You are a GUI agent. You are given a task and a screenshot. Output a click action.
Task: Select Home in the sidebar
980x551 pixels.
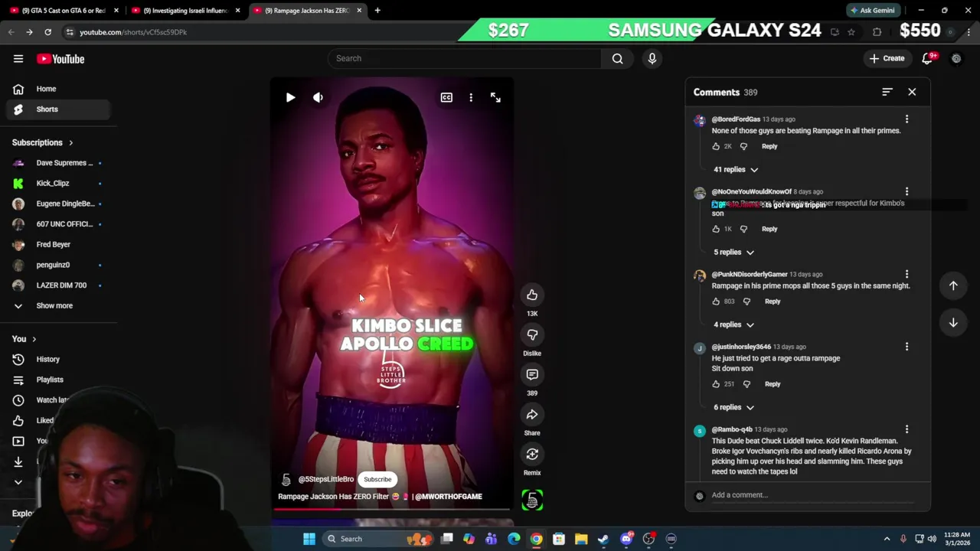[58, 89]
